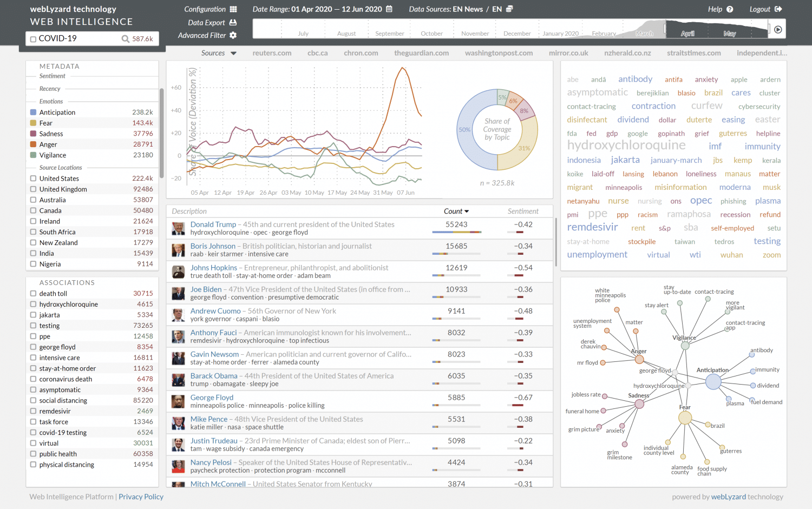This screenshot has width=812, height=509.
Task: Open the Configuration grid icon
Action: [x=233, y=9]
